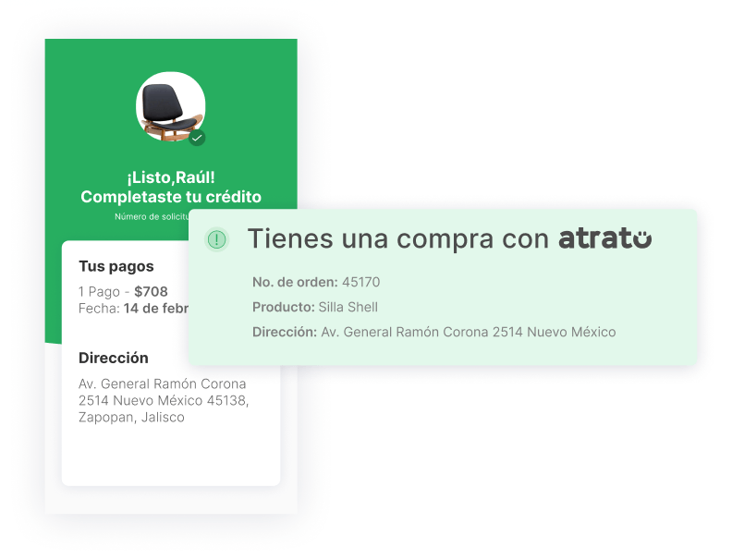732x560 pixels.
Task: Click the "Completaste tu crédito" text
Action: click(171, 197)
